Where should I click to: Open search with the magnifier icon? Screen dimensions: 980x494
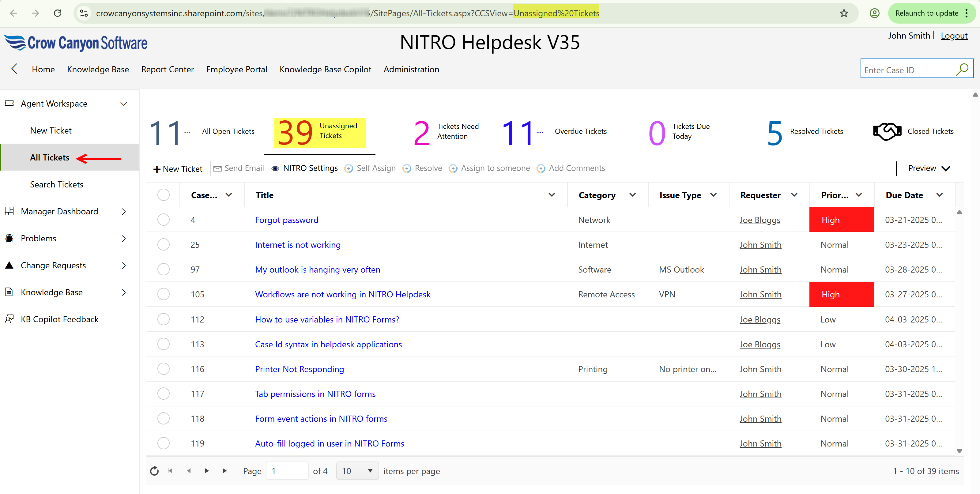click(963, 69)
